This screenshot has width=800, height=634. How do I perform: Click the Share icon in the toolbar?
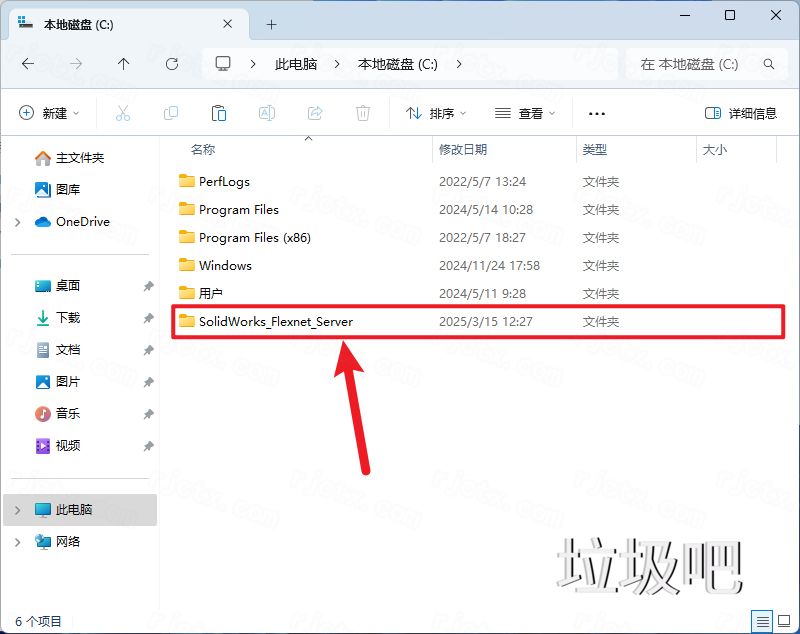pyautogui.click(x=315, y=113)
